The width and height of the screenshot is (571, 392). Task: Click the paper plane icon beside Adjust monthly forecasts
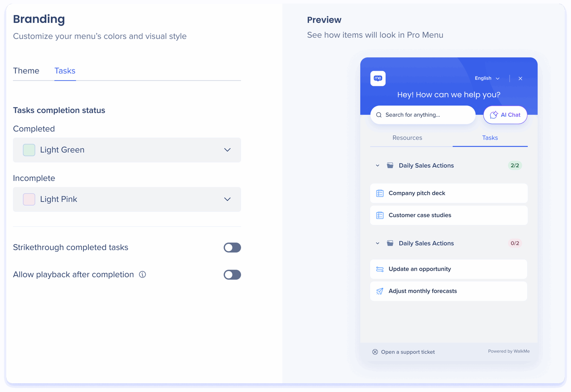tap(380, 291)
